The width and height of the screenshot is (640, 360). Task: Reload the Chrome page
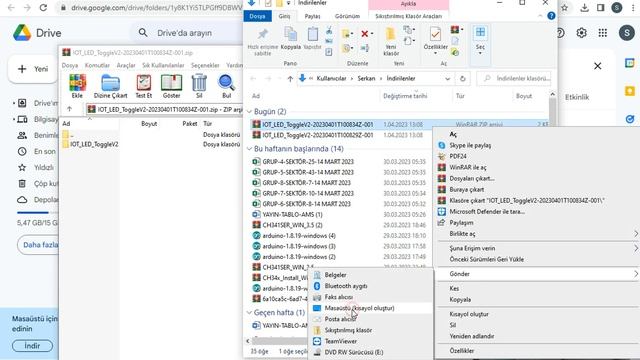[x=43, y=7]
